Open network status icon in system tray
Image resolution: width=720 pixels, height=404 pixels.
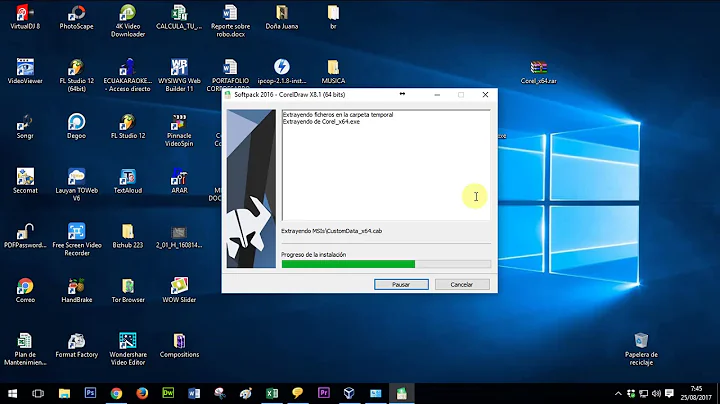(x=644, y=393)
